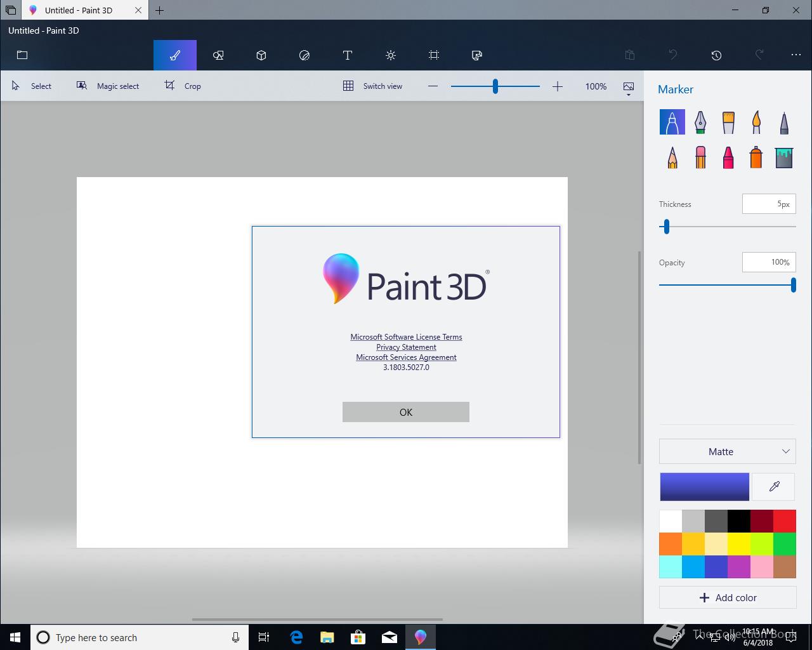Open the History clock icon
The width and height of the screenshot is (812, 650).
click(716, 55)
